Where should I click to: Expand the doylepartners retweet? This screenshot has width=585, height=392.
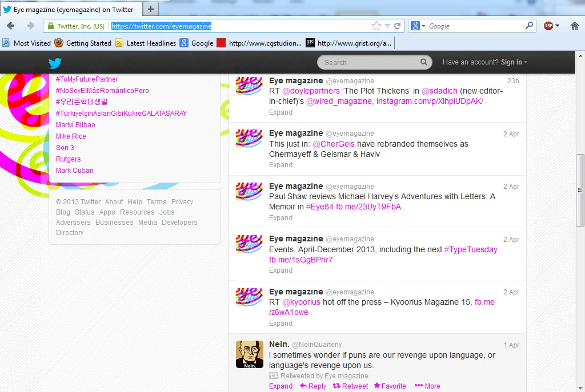coord(281,112)
